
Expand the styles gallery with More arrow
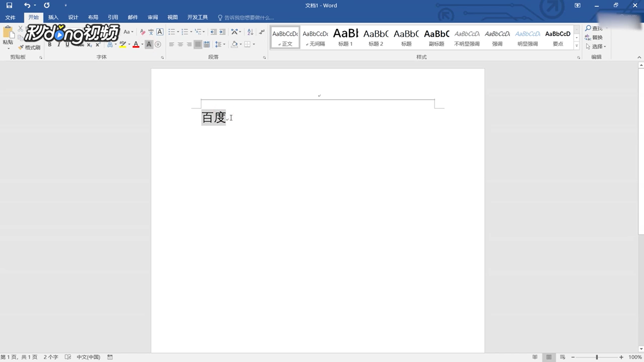point(577,46)
